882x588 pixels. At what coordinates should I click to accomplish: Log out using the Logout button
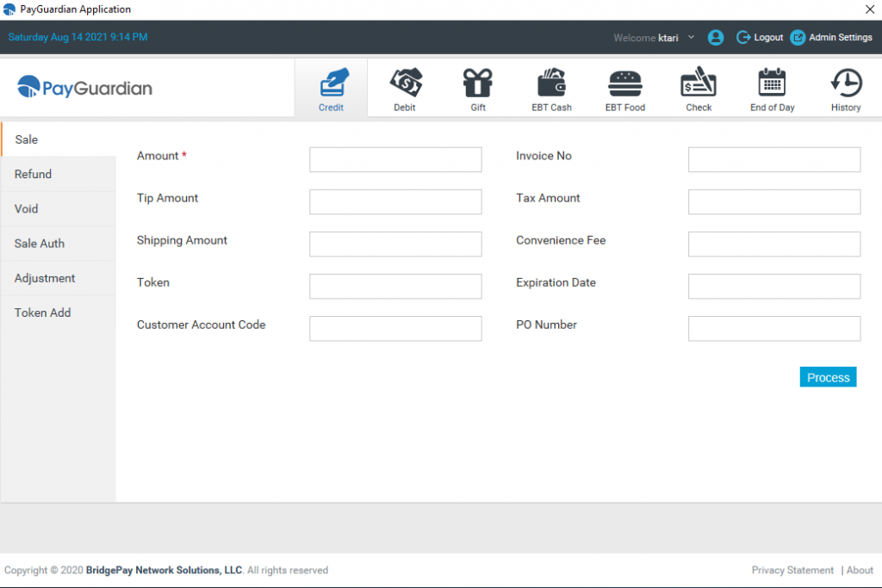[760, 38]
